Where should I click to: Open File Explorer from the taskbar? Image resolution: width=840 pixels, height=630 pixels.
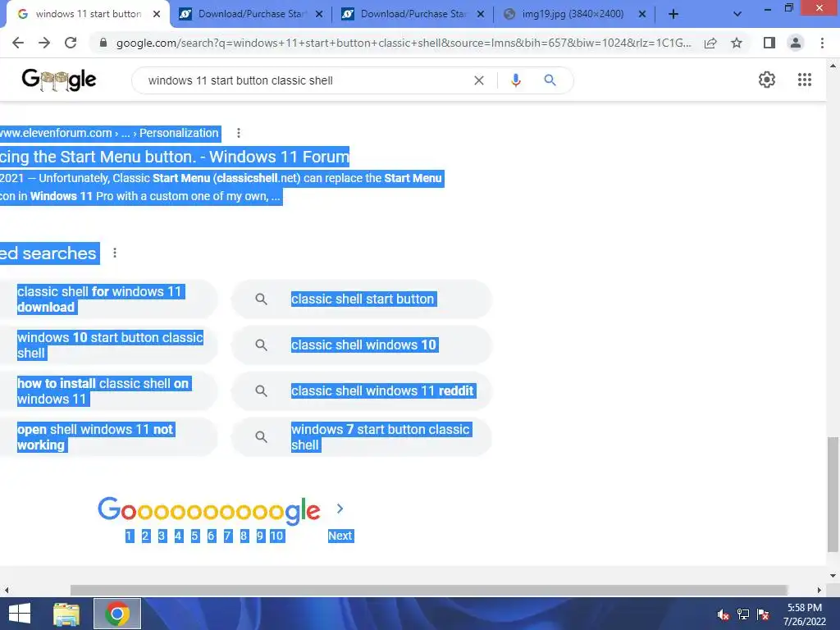[66, 614]
